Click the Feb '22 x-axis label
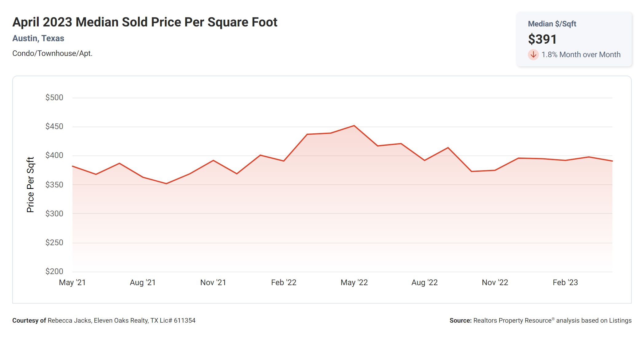 (x=284, y=282)
